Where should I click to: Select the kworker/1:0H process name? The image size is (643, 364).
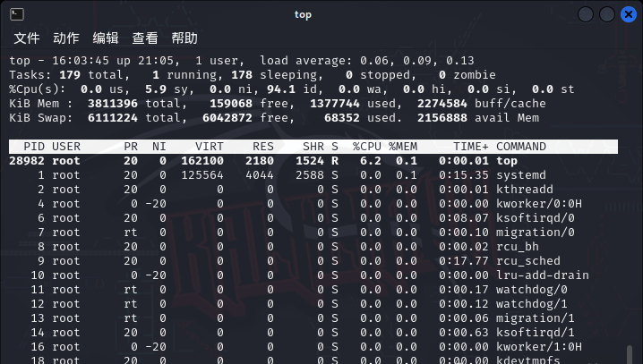point(539,347)
